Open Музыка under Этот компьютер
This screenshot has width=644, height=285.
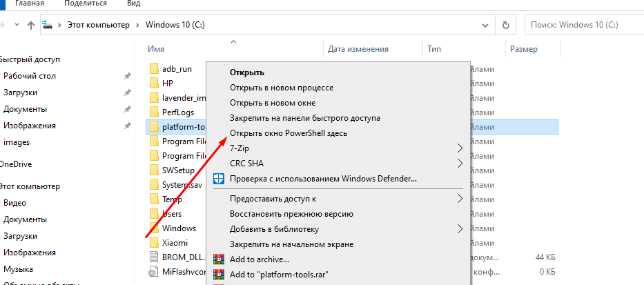coord(18,269)
